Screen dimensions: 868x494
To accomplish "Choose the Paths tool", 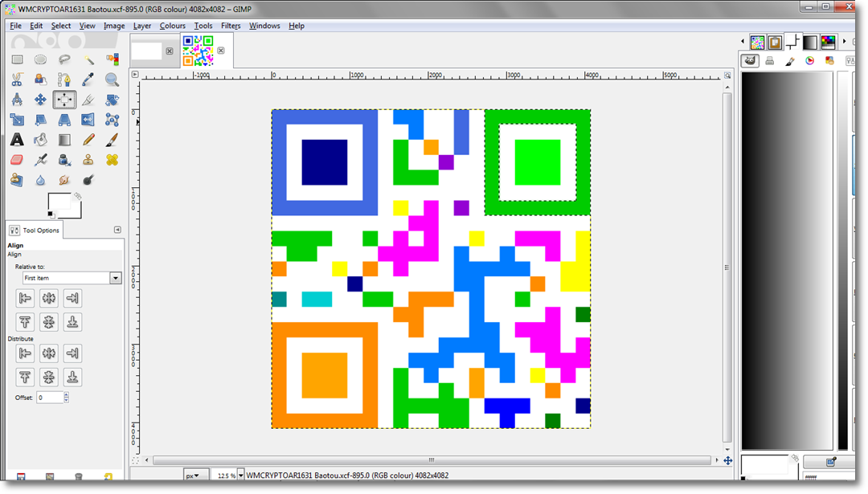I will tap(64, 80).
